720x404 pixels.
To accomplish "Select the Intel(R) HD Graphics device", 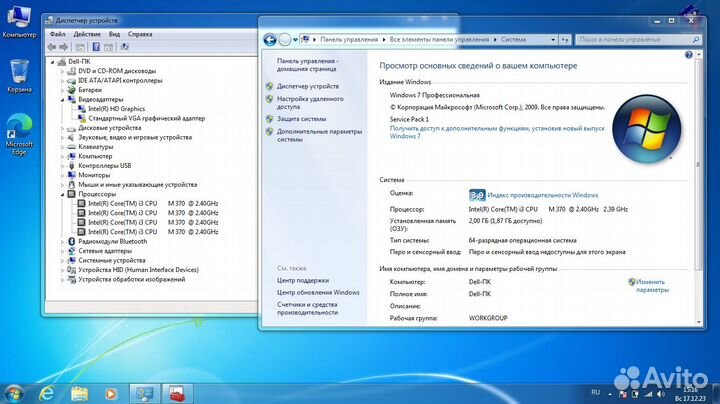I will [117, 109].
